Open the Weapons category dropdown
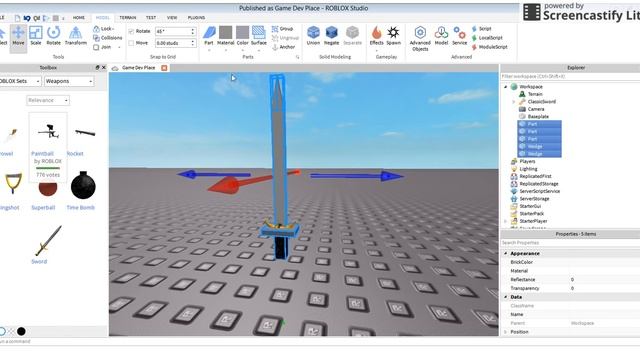640x360 pixels. pyautogui.click(x=69, y=81)
